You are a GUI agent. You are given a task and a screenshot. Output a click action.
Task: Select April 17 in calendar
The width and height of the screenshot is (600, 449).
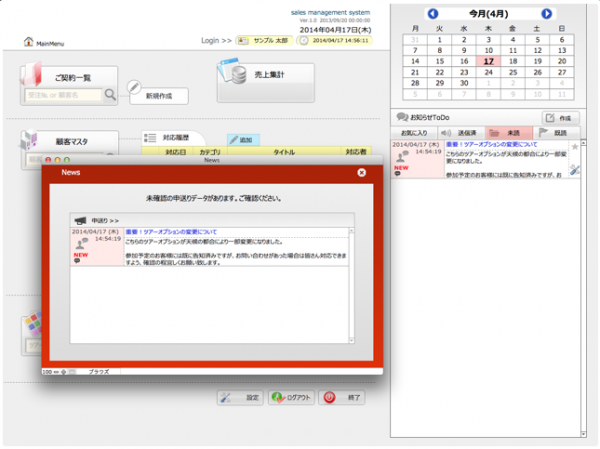click(x=489, y=61)
